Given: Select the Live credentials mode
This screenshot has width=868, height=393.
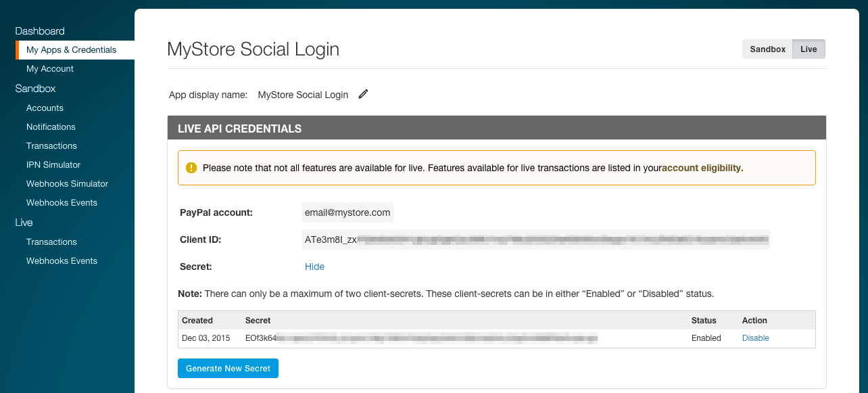Looking at the screenshot, I should (809, 49).
